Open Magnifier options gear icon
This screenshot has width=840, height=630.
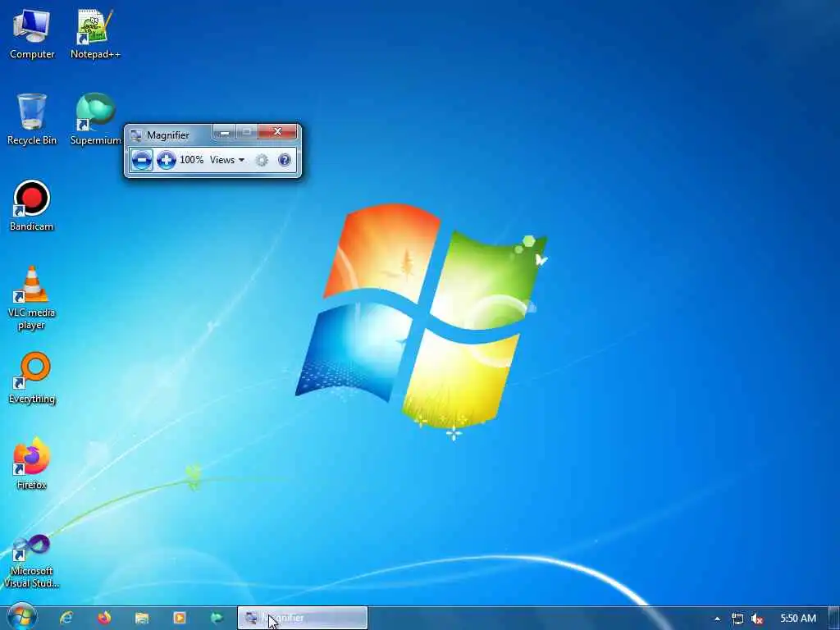(262, 160)
